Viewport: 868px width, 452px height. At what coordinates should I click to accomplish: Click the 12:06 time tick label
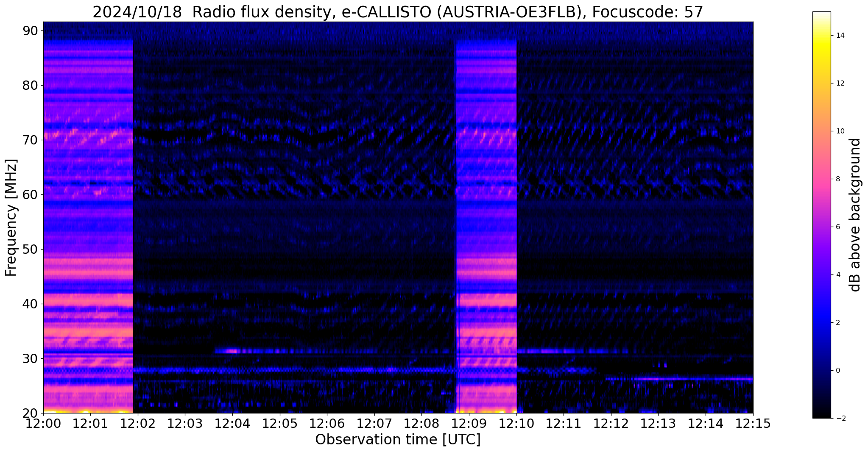tap(327, 423)
